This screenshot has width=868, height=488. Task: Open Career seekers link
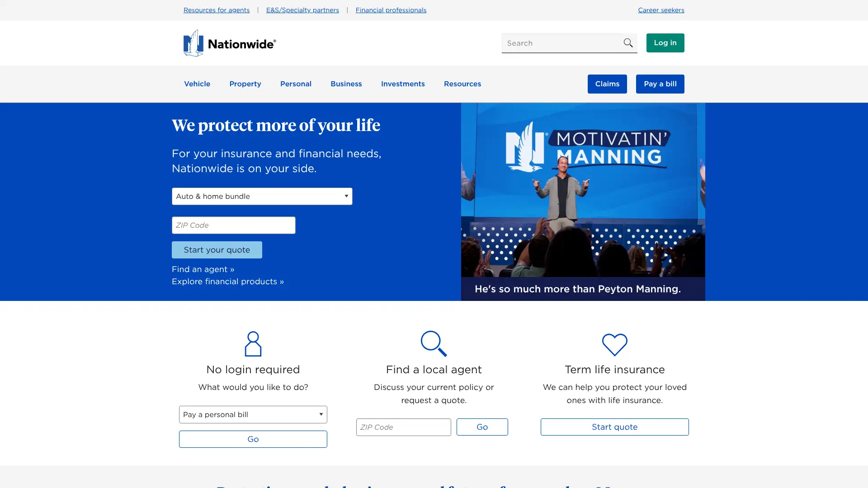click(x=661, y=10)
